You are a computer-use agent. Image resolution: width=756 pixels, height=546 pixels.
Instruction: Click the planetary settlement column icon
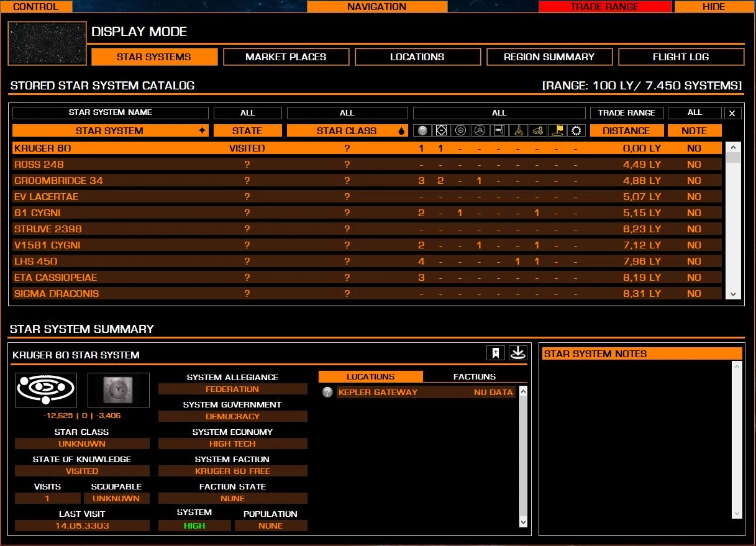tap(537, 130)
